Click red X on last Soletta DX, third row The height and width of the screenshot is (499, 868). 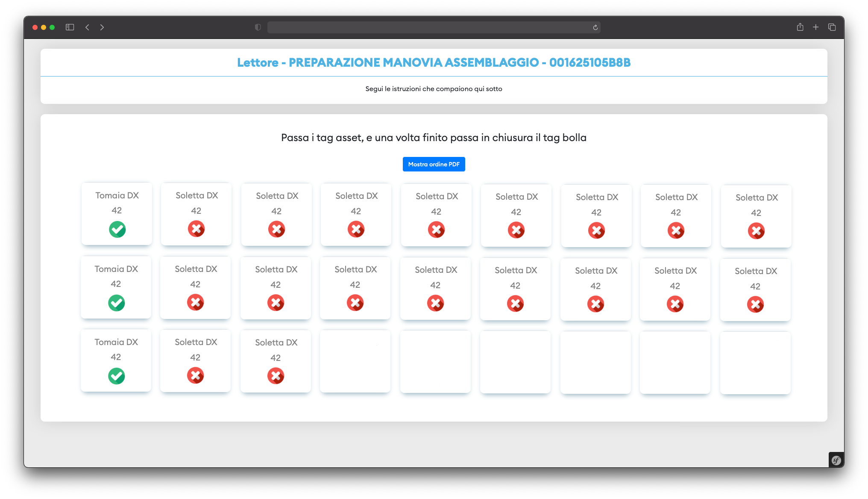coord(276,376)
